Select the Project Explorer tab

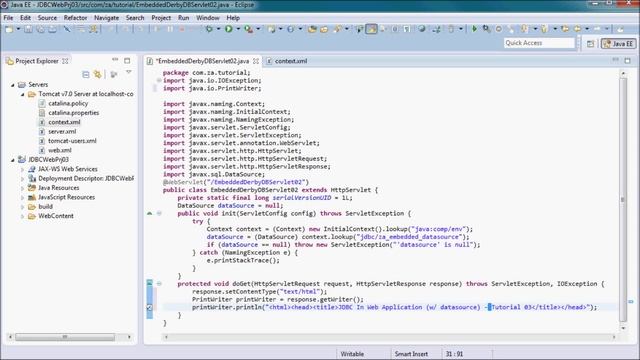click(37, 61)
